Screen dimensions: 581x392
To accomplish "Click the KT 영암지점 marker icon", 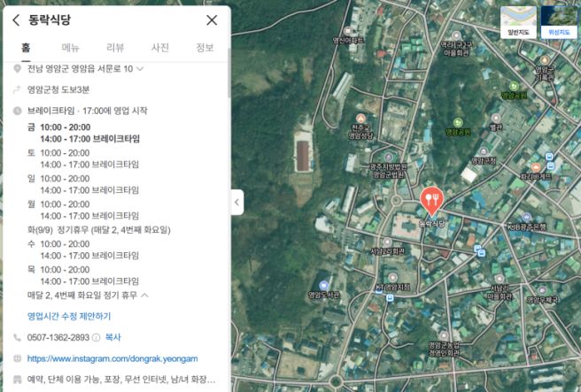I will pos(392,278).
